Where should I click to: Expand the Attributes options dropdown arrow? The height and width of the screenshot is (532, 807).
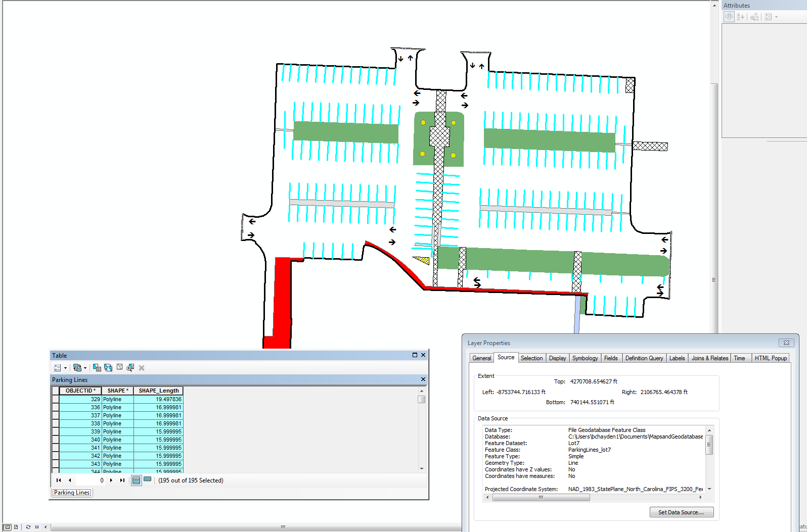pos(776,17)
